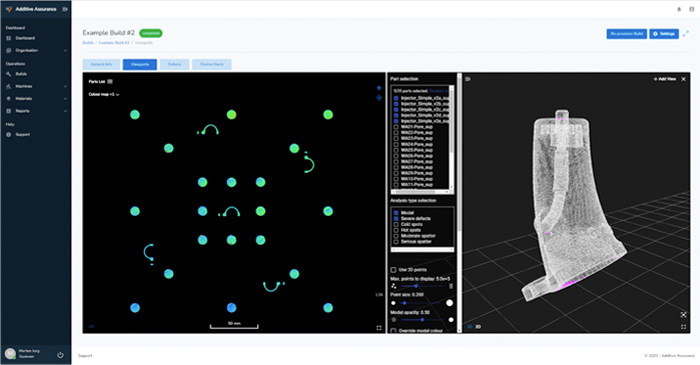
Task: Enable the Use 3D points checkbox
Action: pyautogui.click(x=393, y=270)
